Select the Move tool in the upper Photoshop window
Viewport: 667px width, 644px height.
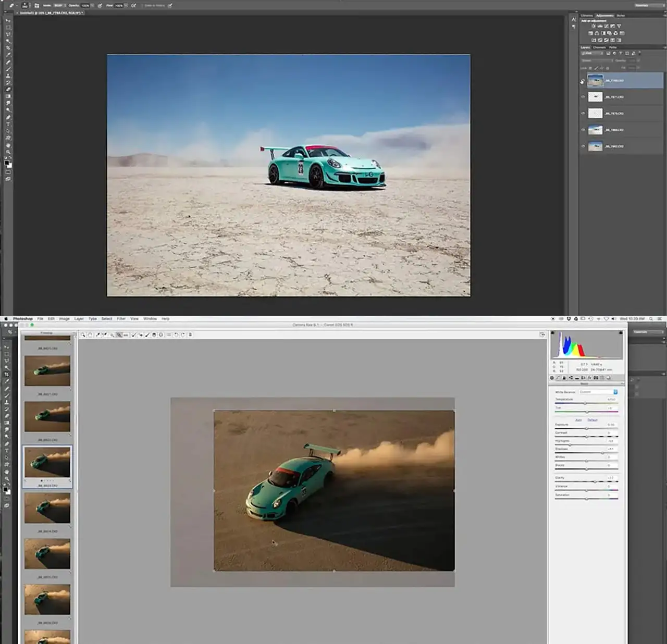pos(8,21)
